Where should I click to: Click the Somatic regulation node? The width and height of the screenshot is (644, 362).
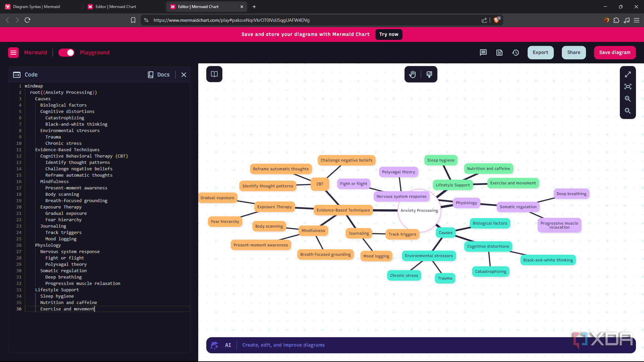pos(518,207)
